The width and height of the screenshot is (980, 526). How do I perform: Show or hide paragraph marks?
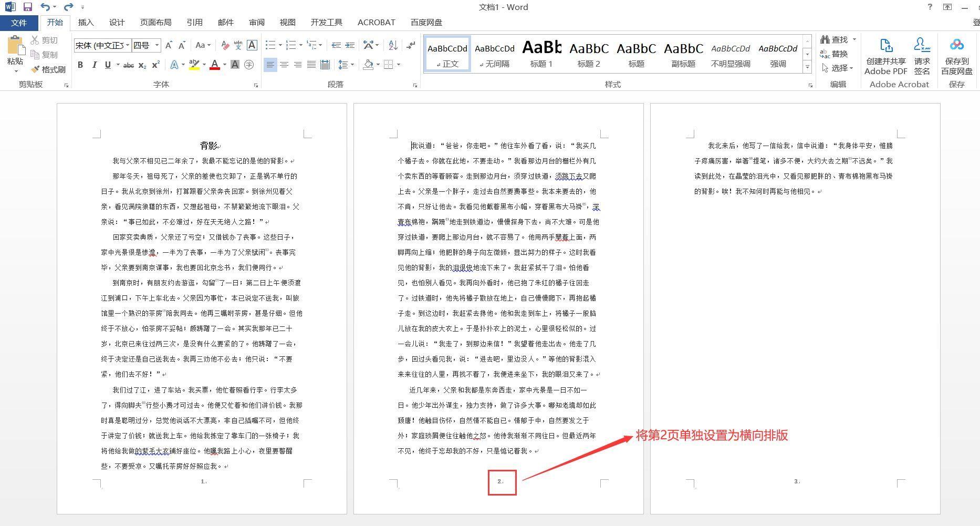coord(411,46)
